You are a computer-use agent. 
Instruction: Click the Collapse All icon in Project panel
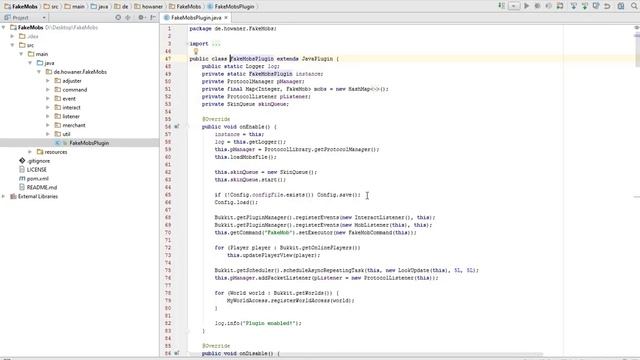pos(128,18)
